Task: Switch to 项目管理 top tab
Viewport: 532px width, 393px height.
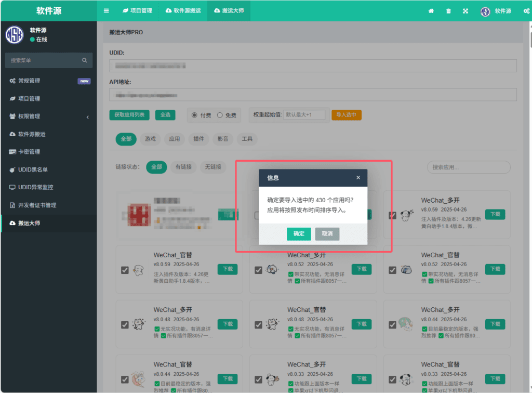Action: (x=137, y=10)
